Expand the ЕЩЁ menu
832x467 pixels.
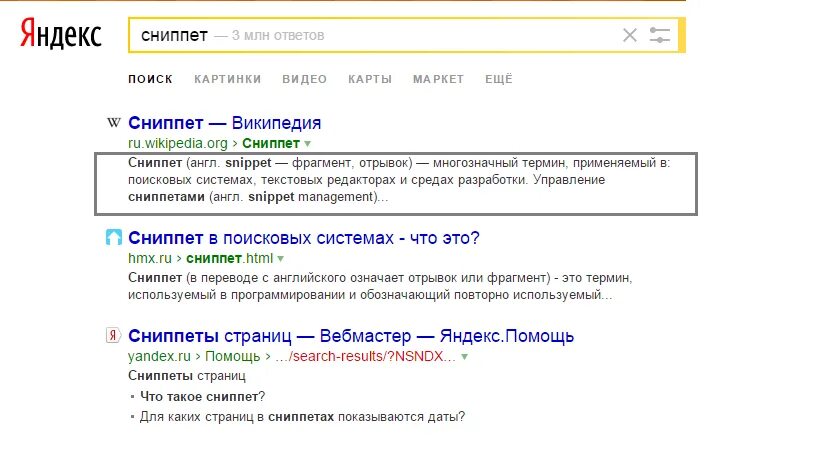(499, 79)
